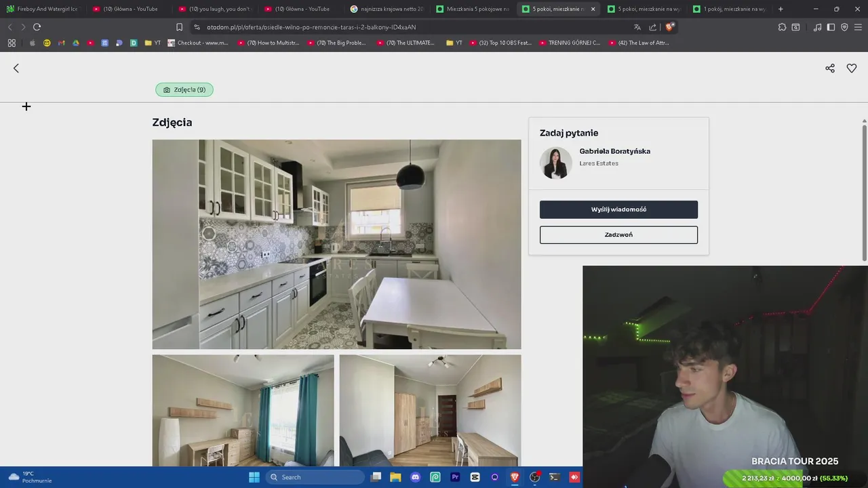Screen dimensions: 868x488
Task: Open the photo with the wooden wardrobe
Action: [x=430, y=410]
